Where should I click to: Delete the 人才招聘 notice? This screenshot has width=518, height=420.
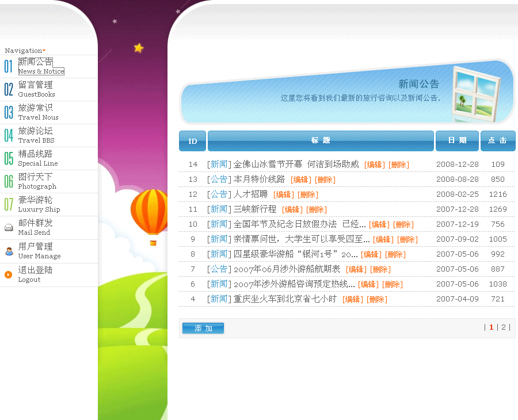point(308,195)
